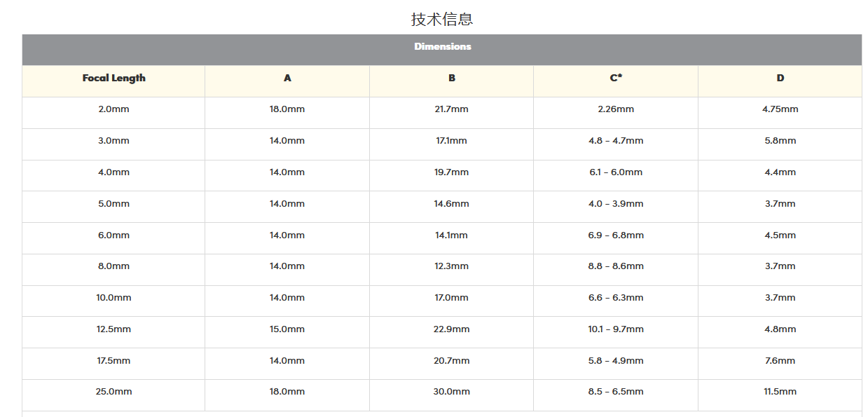This screenshot has height=417, width=868.
Task: Click the 2.26mm value in column C
Action: click(x=615, y=109)
